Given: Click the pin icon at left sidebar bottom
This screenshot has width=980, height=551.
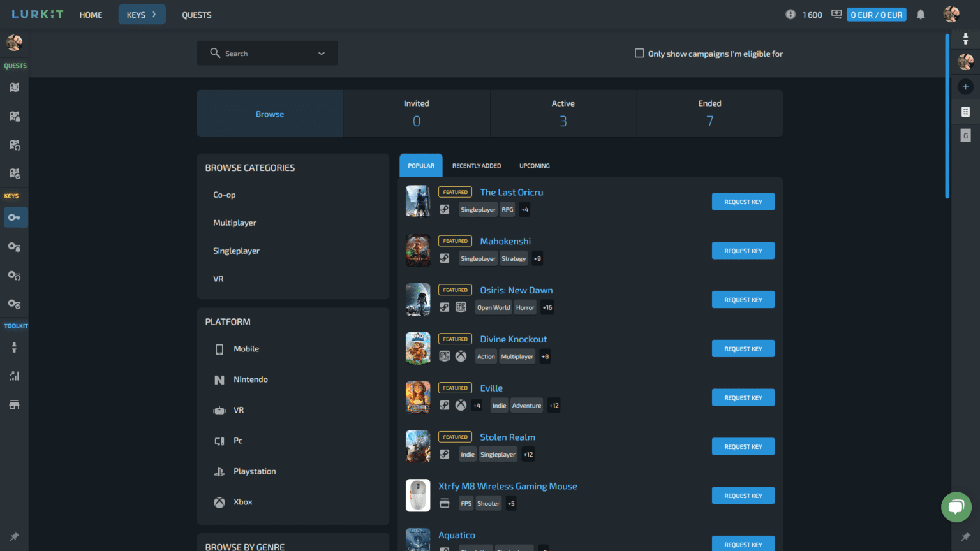Looking at the screenshot, I should pyautogui.click(x=14, y=537).
